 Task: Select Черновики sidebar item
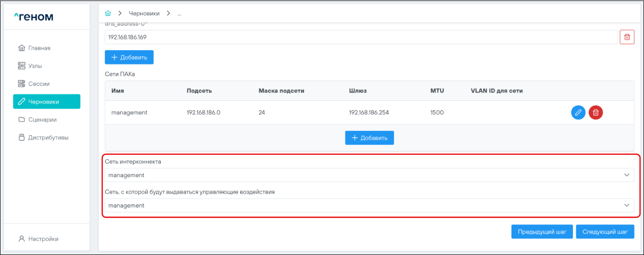(x=46, y=102)
